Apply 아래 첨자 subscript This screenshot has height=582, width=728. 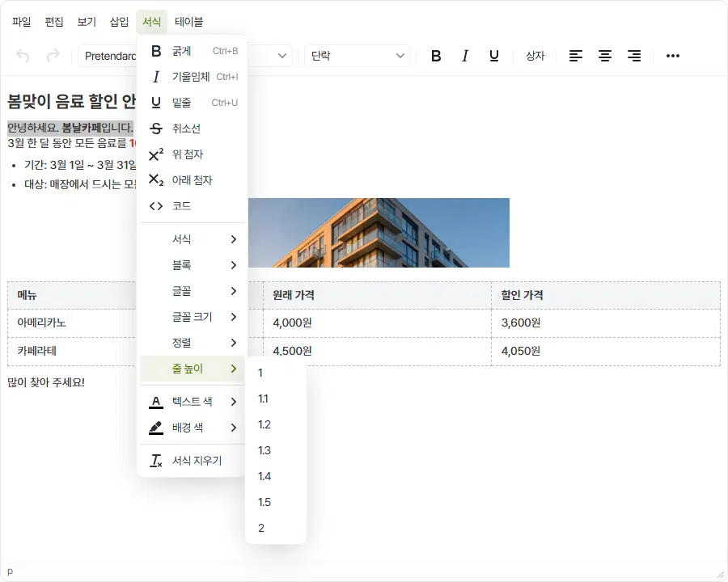pyautogui.click(x=193, y=180)
